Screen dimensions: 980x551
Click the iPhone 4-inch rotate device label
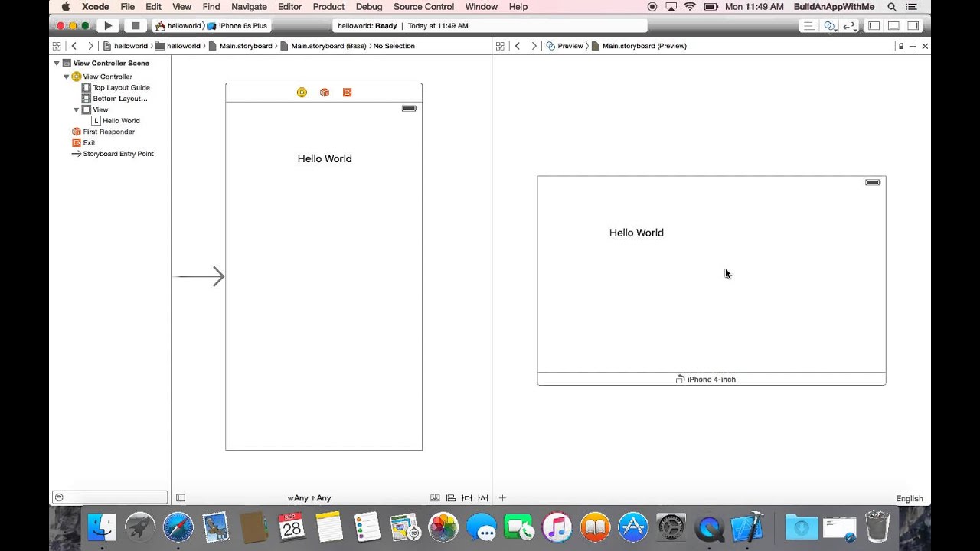pyautogui.click(x=705, y=380)
